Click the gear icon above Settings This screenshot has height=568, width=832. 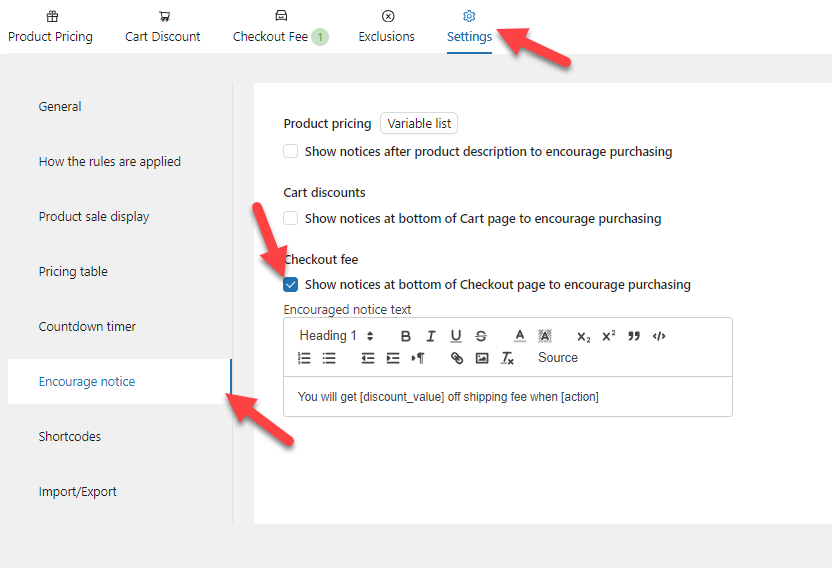[469, 16]
